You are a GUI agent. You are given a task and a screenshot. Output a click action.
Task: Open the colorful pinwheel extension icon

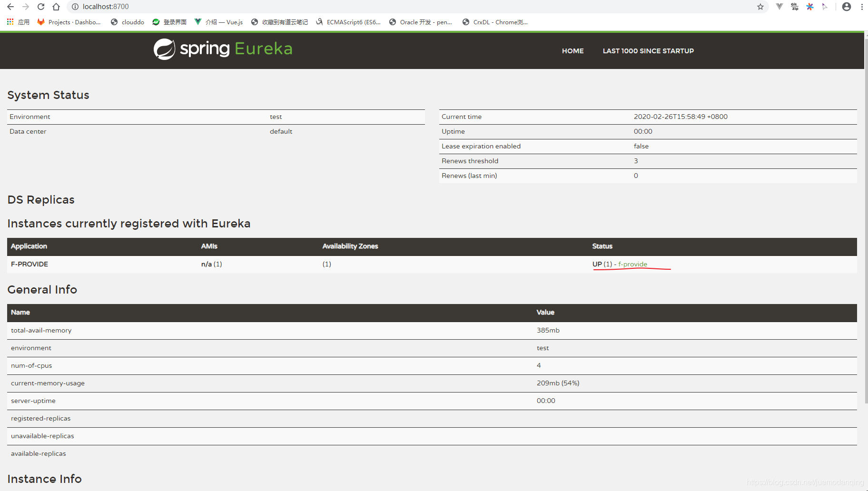pos(810,7)
